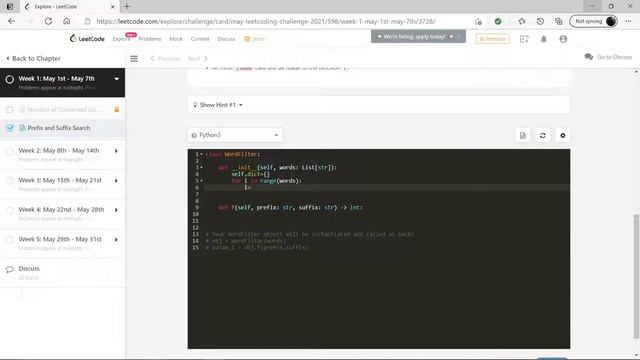Open the browser collections icon
Image resolution: width=640 pixels, height=360 pixels.
point(558,21)
